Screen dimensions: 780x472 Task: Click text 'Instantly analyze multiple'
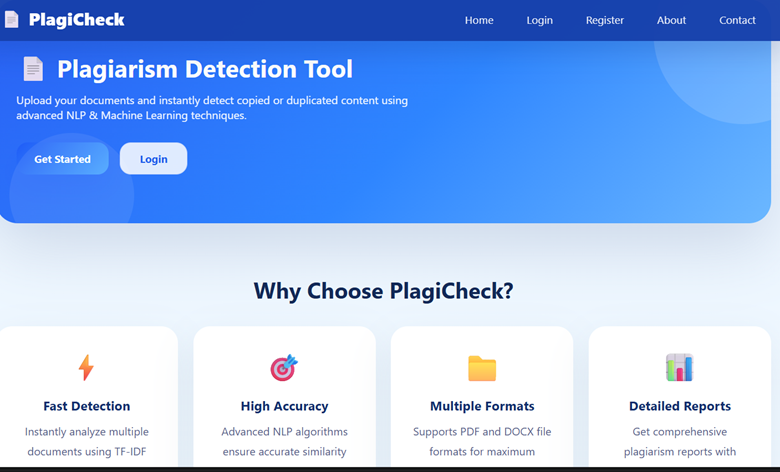click(x=87, y=432)
